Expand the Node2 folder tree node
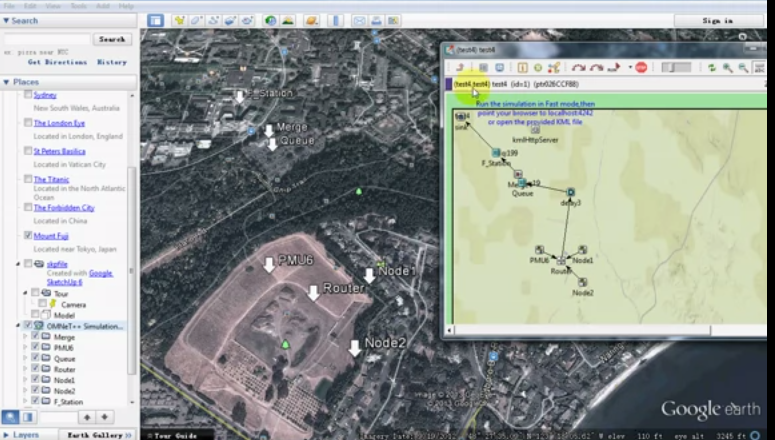The width and height of the screenshot is (775, 440). (25, 391)
